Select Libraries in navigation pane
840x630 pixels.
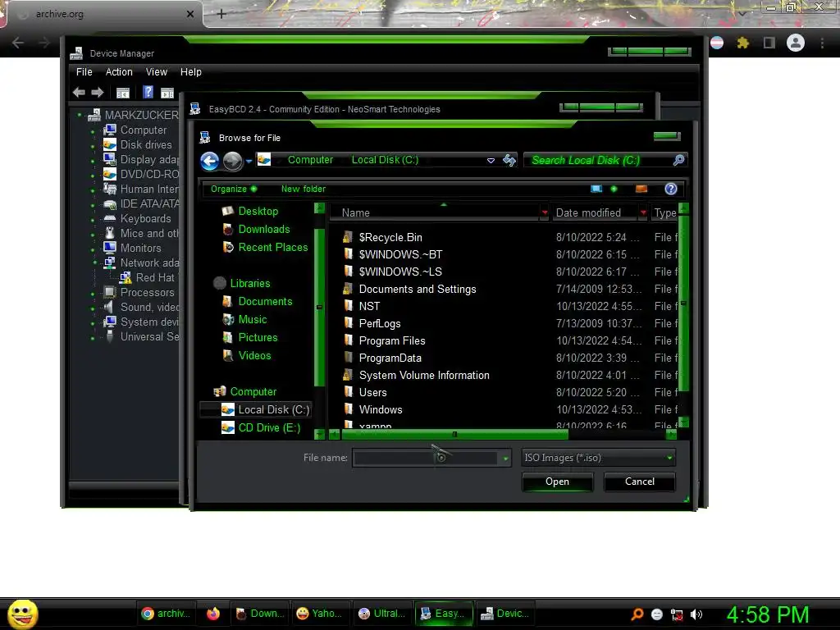[249, 283]
